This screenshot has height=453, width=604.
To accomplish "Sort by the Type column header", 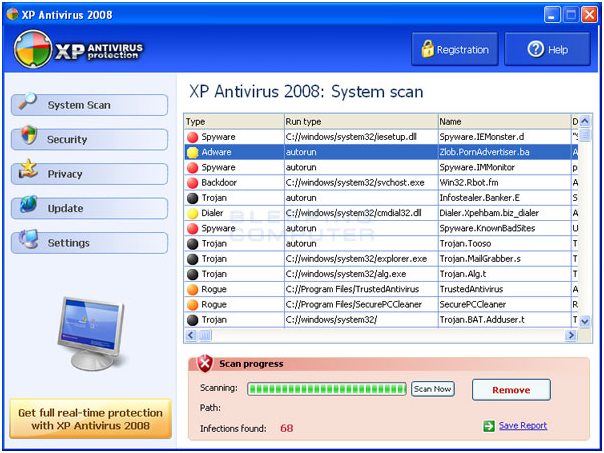I will (234, 122).
